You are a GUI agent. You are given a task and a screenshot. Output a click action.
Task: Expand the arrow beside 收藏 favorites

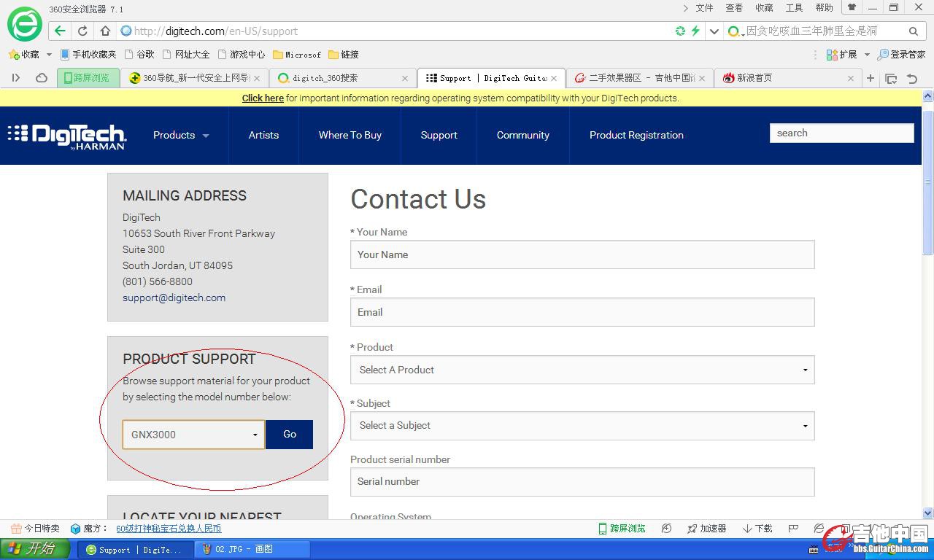(x=49, y=55)
